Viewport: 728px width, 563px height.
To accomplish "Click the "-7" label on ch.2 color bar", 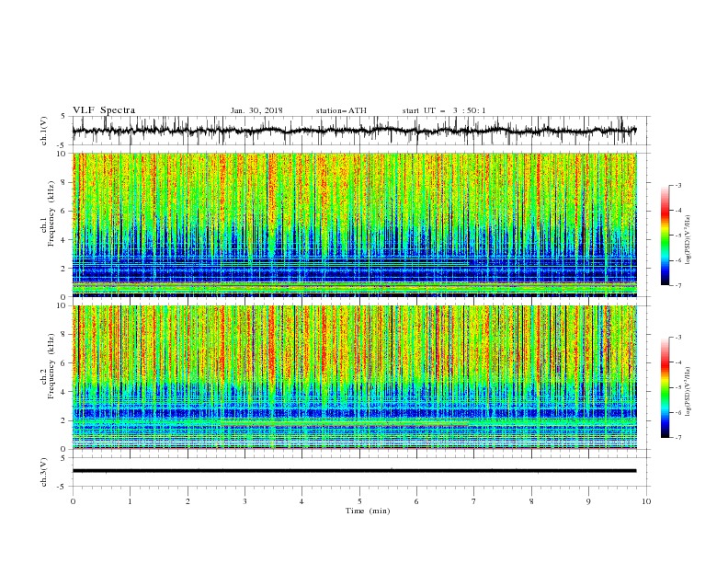I will (677, 437).
